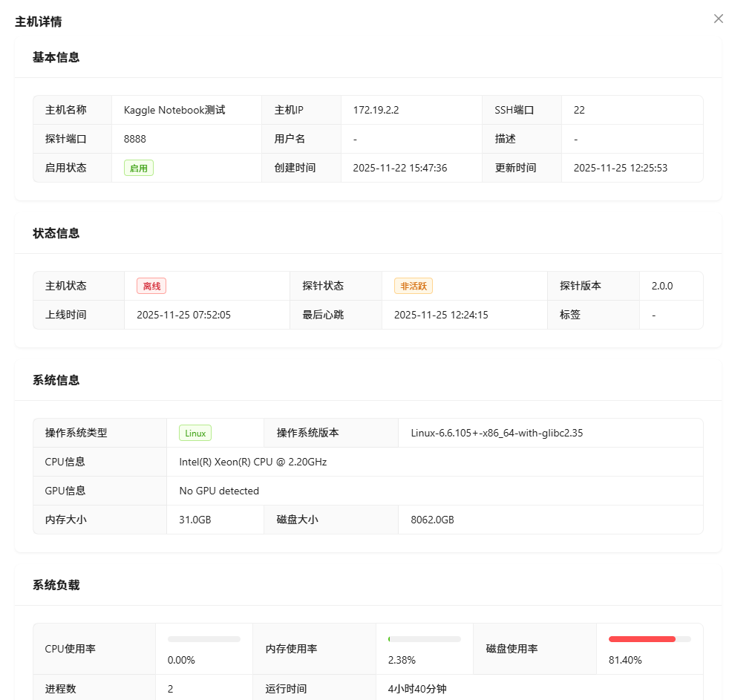Click the operating system version string
This screenshot has width=732, height=700.
(497, 433)
